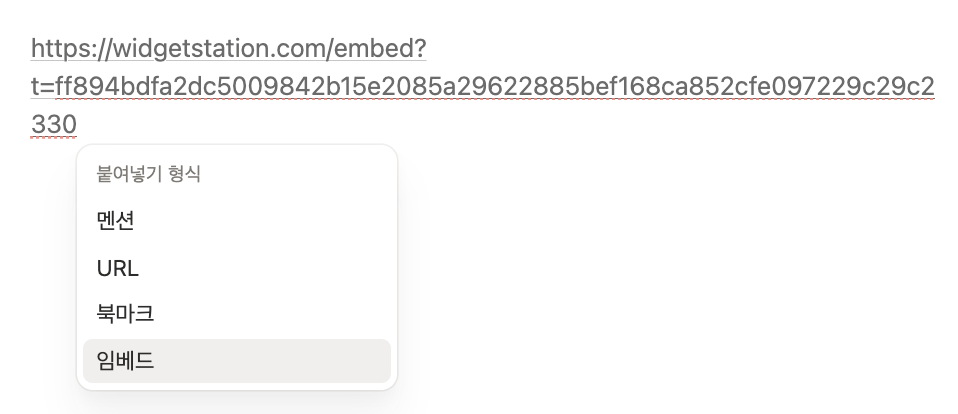The image size is (958, 414).
Task: Pick 북마크 to paste as bookmark
Action: pyautogui.click(x=236, y=314)
